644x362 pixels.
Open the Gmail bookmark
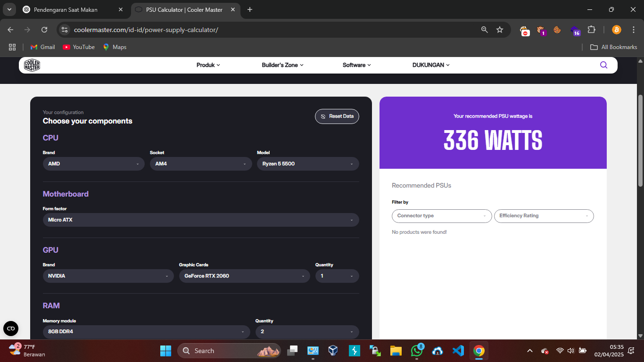[42, 47]
